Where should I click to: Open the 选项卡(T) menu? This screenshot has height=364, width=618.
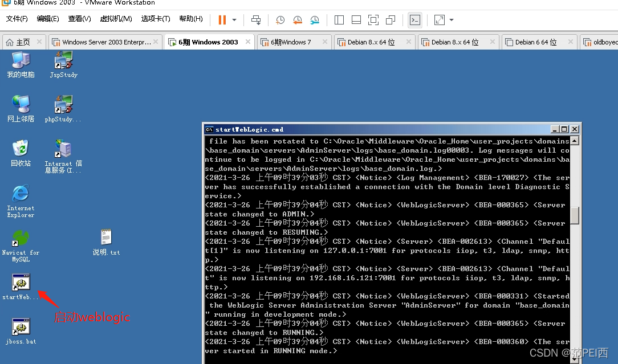(x=156, y=19)
